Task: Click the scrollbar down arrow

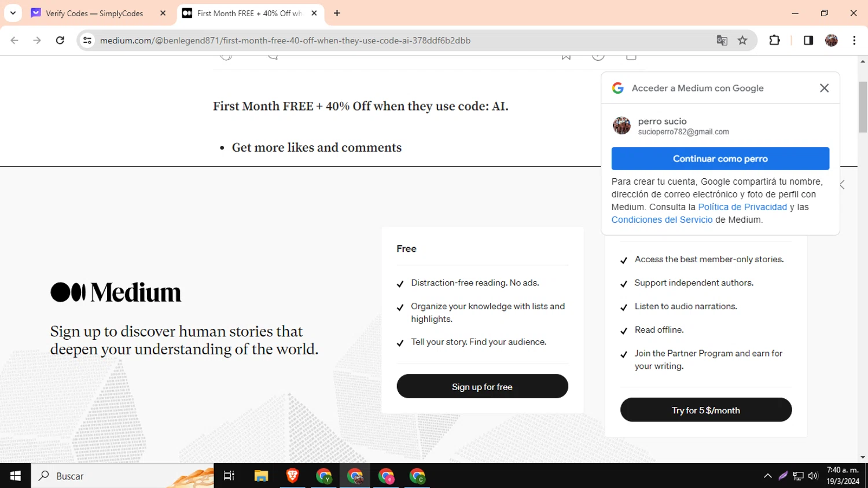Action: (x=863, y=457)
